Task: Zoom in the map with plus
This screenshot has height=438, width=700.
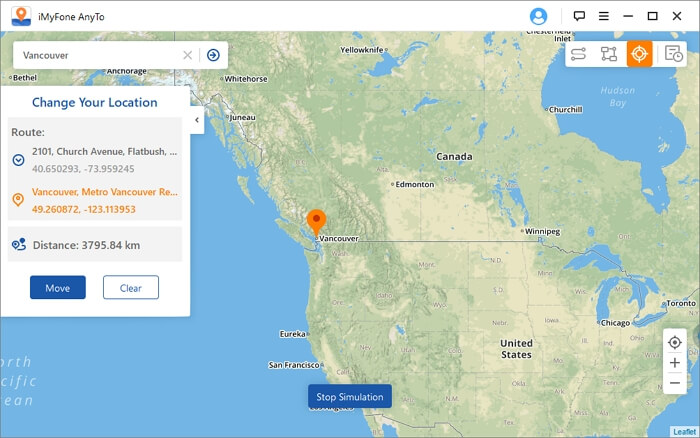Action: (x=675, y=363)
